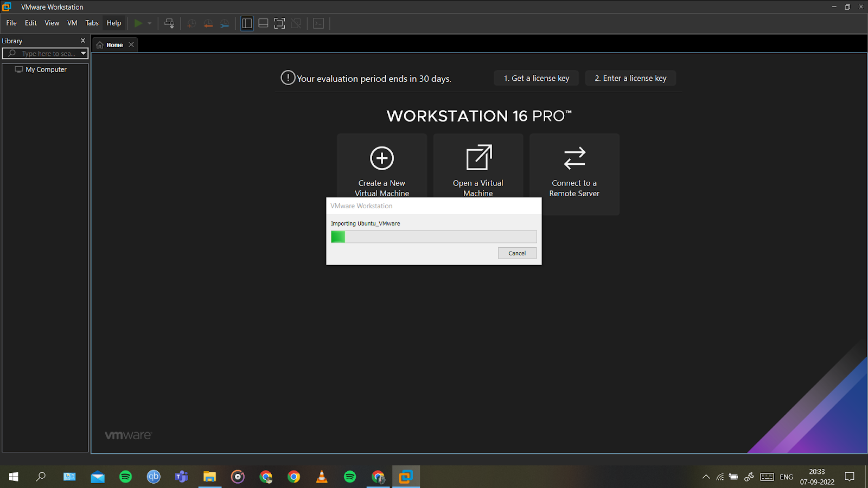Click the home icon on the Home tab
The width and height of the screenshot is (868, 488).
click(x=100, y=45)
